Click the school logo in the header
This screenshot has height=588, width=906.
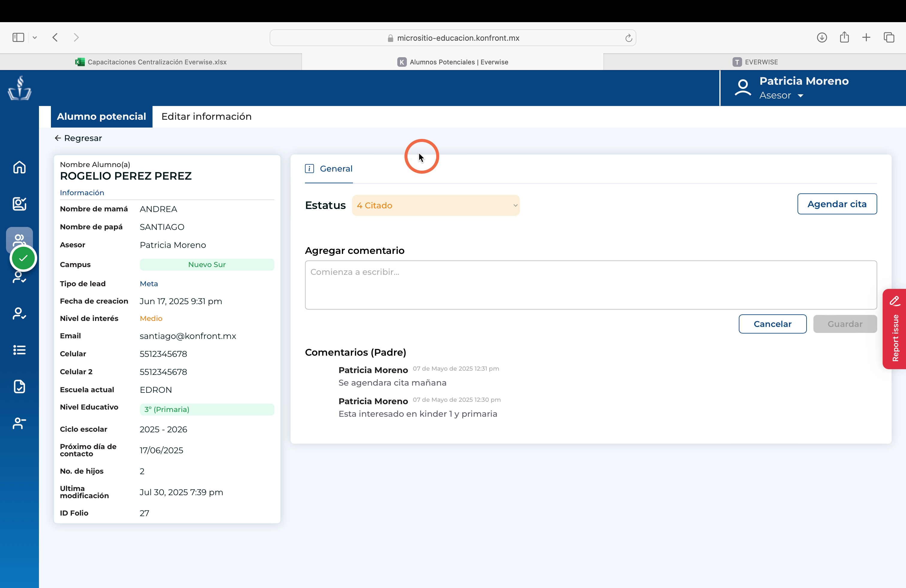(x=19, y=88)
